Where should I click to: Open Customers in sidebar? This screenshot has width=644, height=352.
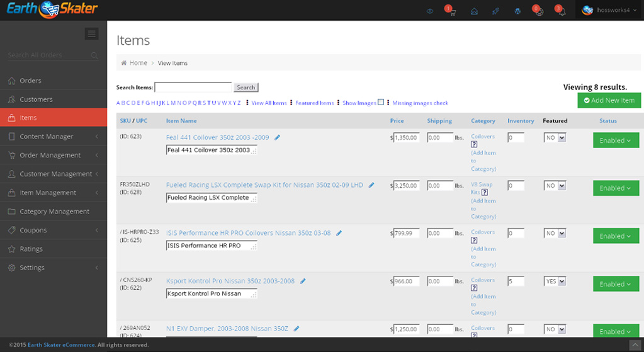(54, 99)
